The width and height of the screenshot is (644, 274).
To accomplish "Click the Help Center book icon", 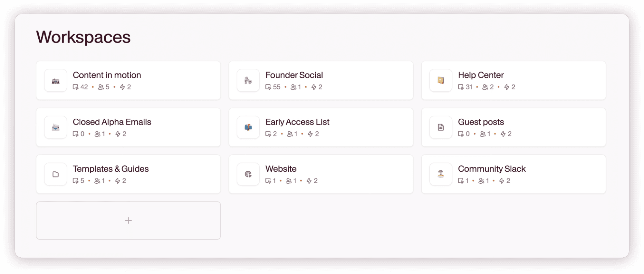I will point(441,81).
